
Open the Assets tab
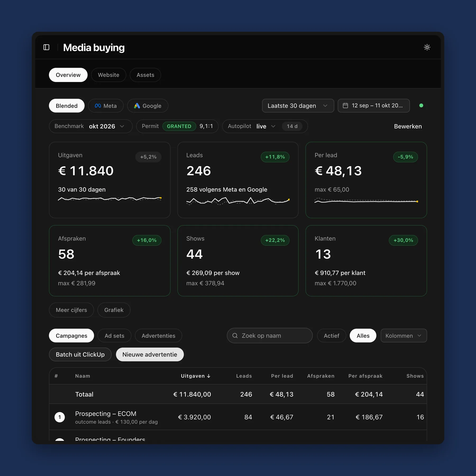coord(145,75)
